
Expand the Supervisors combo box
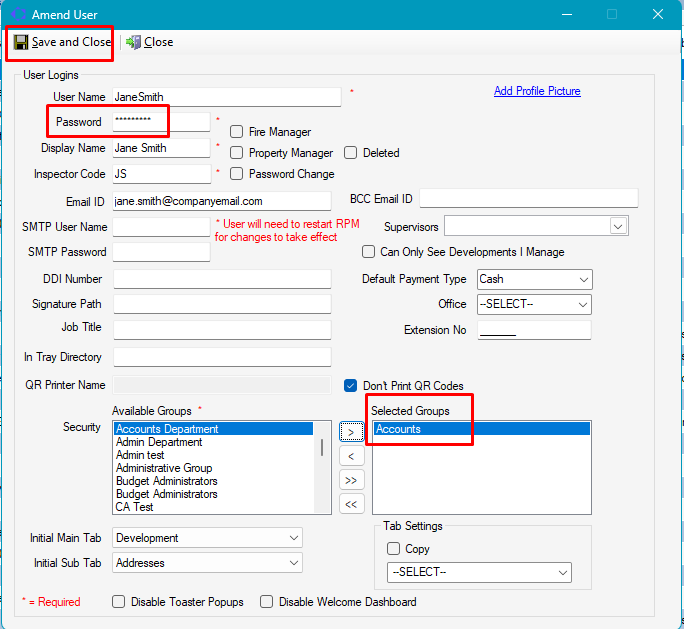coord(618,226)
